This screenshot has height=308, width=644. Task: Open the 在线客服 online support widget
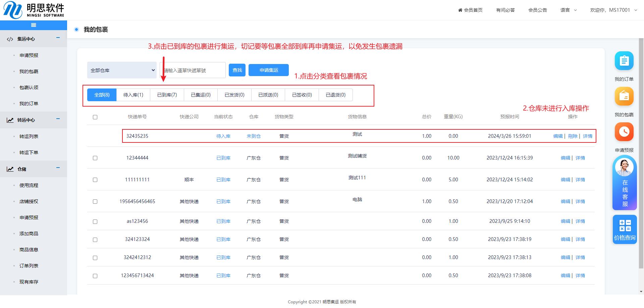click(x=624, y=183)
